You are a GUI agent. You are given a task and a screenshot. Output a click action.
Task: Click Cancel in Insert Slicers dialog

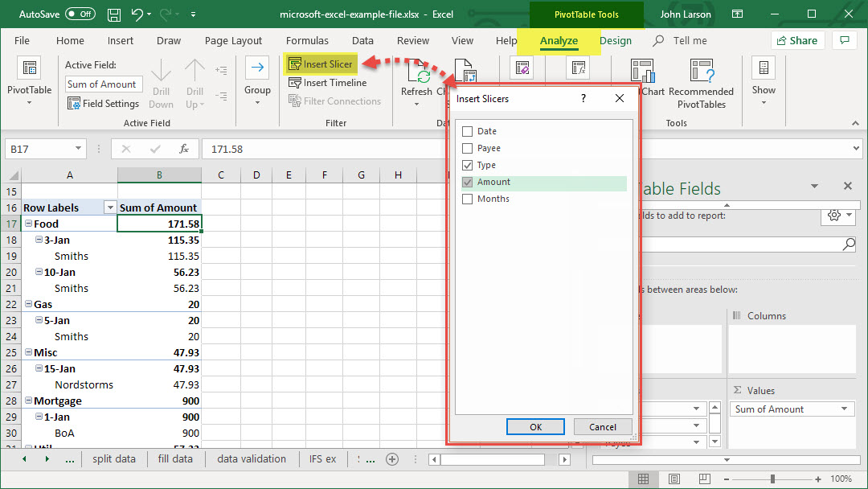coord(602,427)
